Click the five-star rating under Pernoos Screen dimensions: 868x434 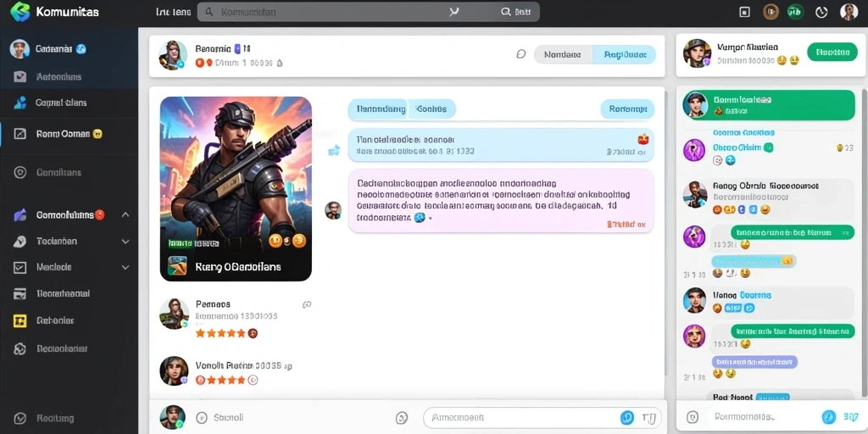coord(220,333)
